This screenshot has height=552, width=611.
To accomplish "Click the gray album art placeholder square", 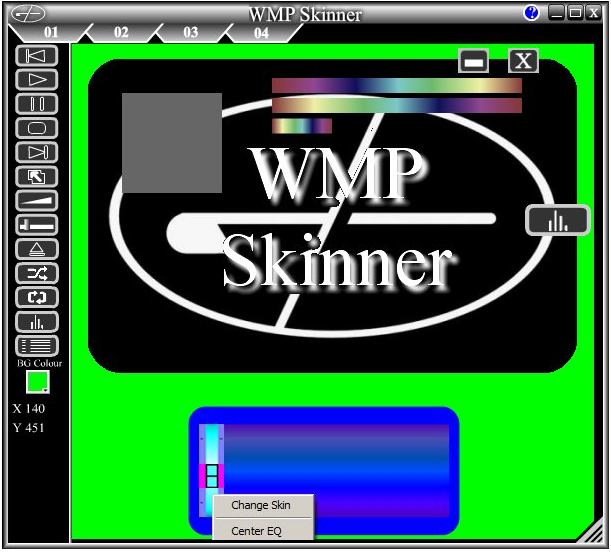I will point(171,143).
